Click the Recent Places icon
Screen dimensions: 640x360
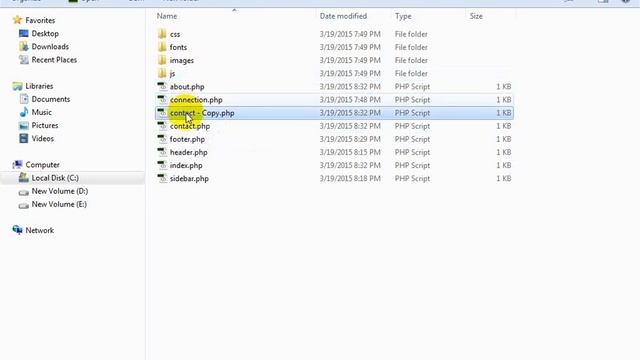pyautogui.click(x=24, y=60)
